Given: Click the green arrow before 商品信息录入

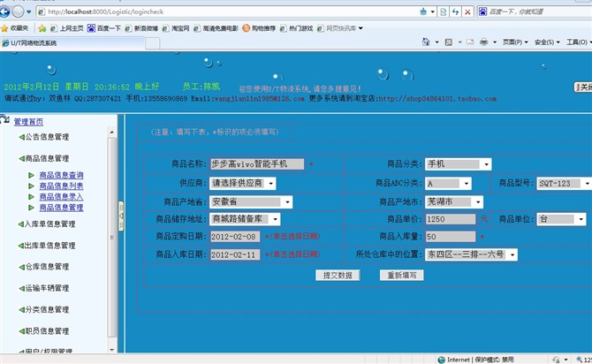Looking at the screenshot, I should pyautogui.click(x=31, y=197).
